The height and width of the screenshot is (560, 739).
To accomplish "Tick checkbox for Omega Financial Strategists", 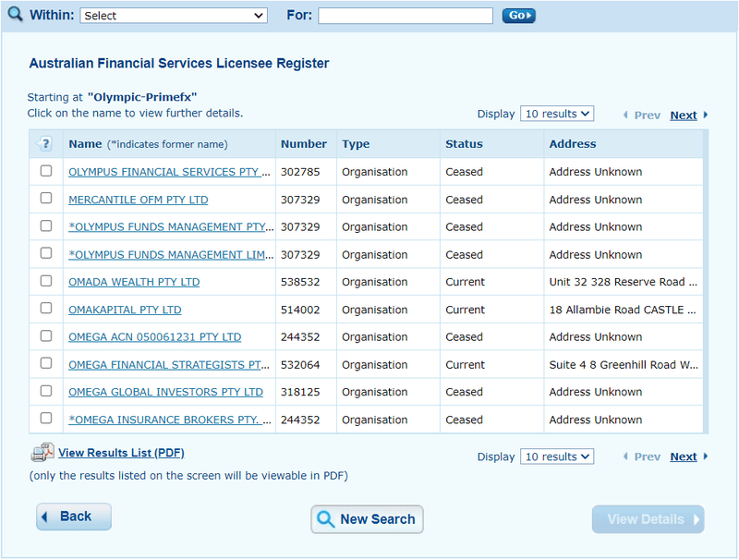I will tap(46, 363).
